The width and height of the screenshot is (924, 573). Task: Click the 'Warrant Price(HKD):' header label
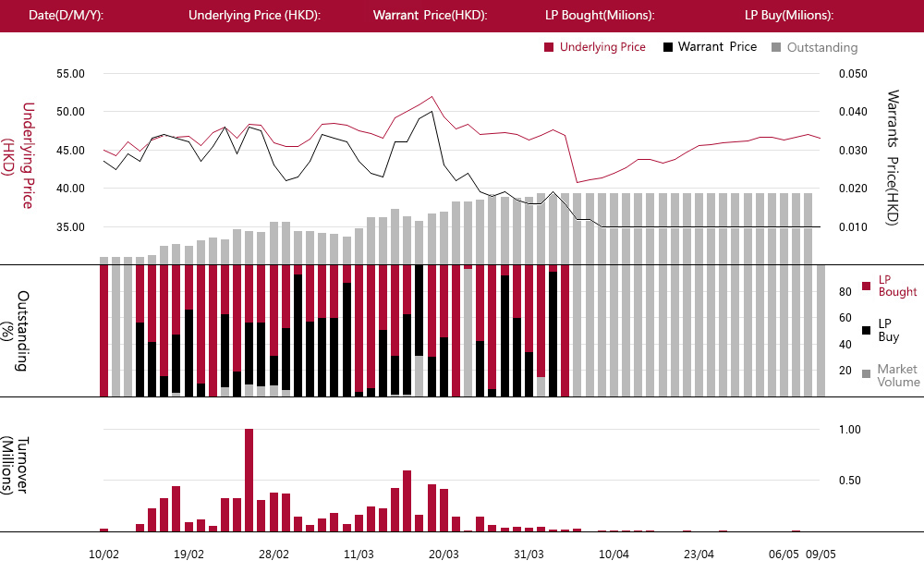[431, 16]
